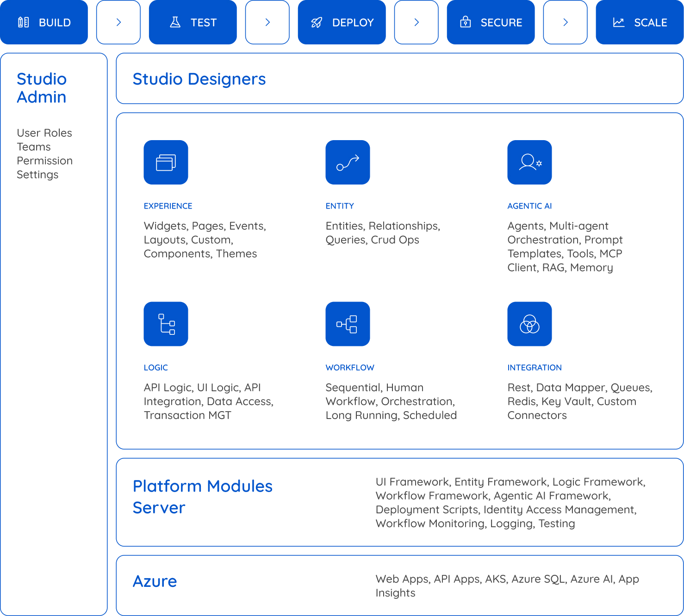This screenshot has width=684, height=616.
Task: Select the Azure section heading
Action: 155,581
